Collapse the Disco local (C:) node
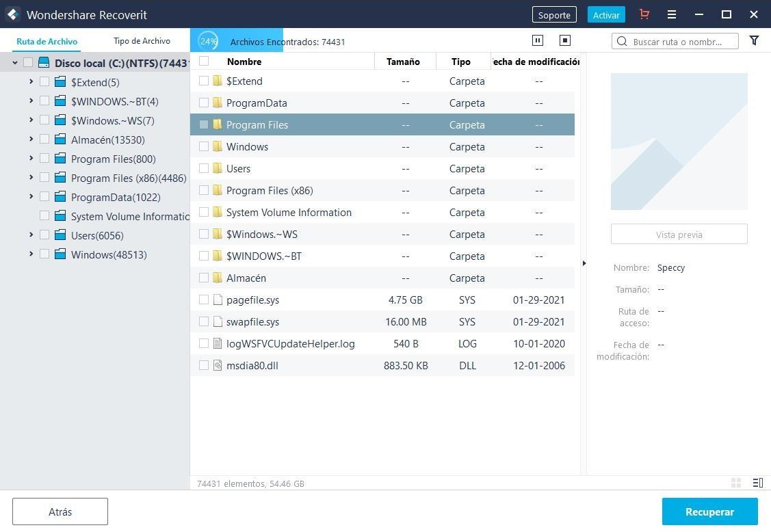 coord(14,63)
